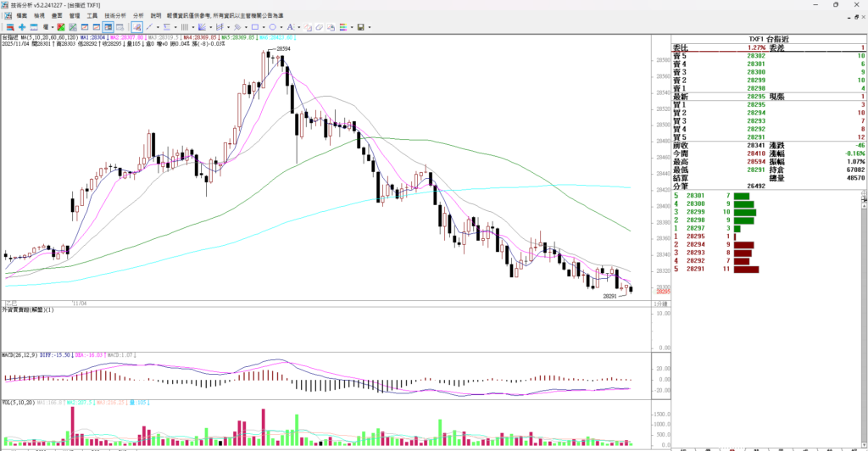This screenshot has width=868, height=451.
Task: Toggle the red-green chart type icon
Action: pos(59,27)
